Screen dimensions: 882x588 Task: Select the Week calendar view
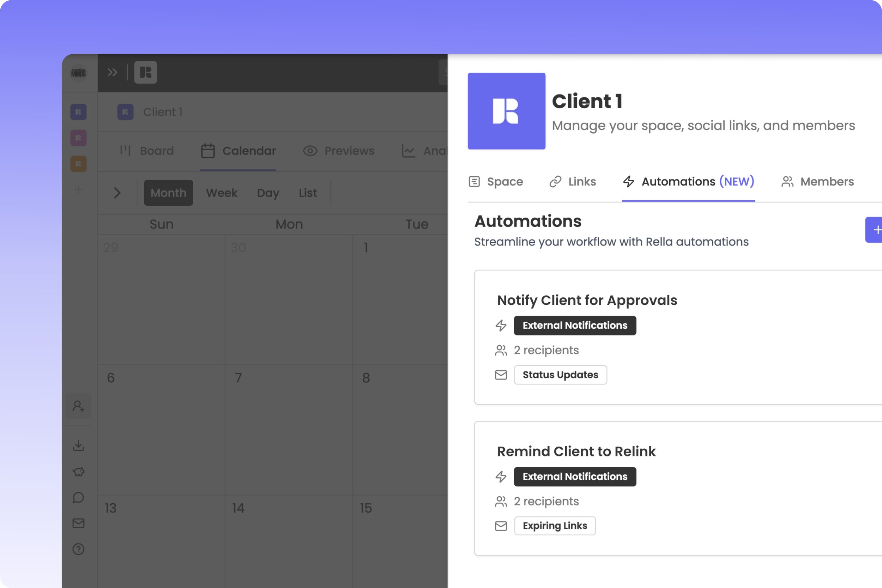222,193
